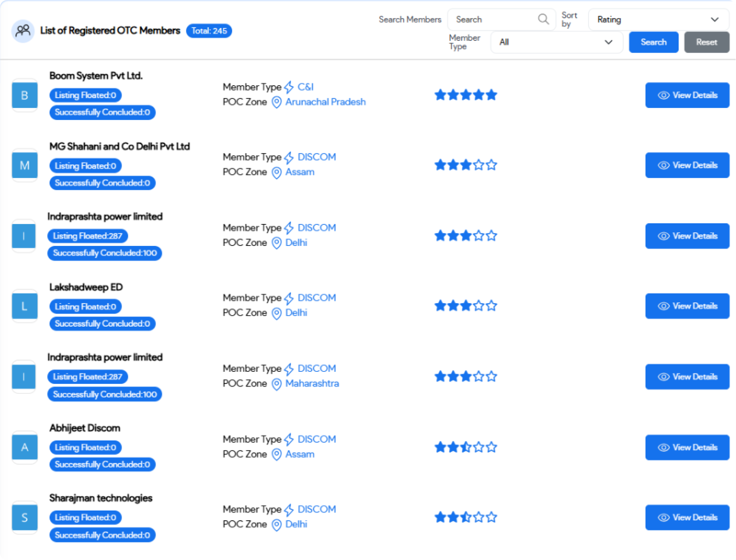
Task: Click location pin beside Arunachal Pradesh
Action: (276, 102)
